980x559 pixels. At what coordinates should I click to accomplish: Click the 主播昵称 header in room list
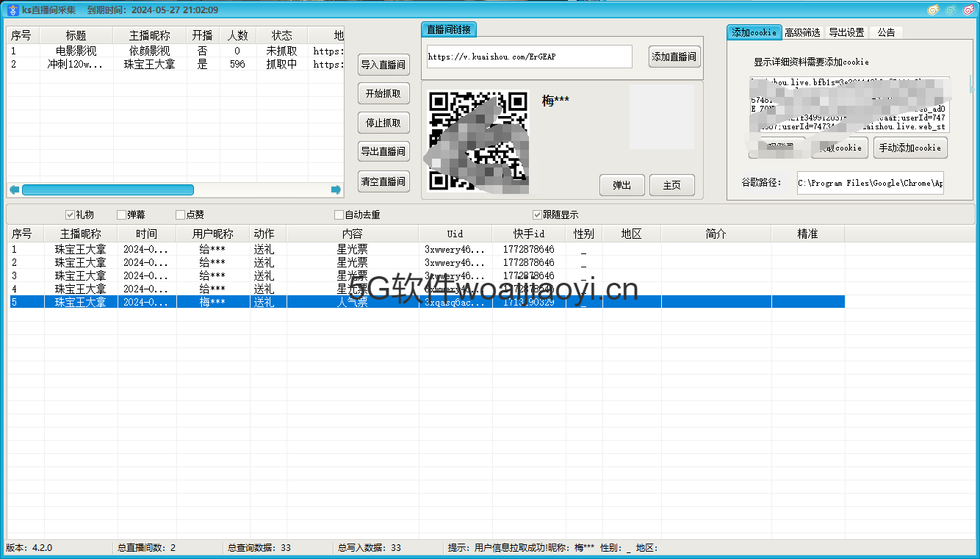pos(150,35)
